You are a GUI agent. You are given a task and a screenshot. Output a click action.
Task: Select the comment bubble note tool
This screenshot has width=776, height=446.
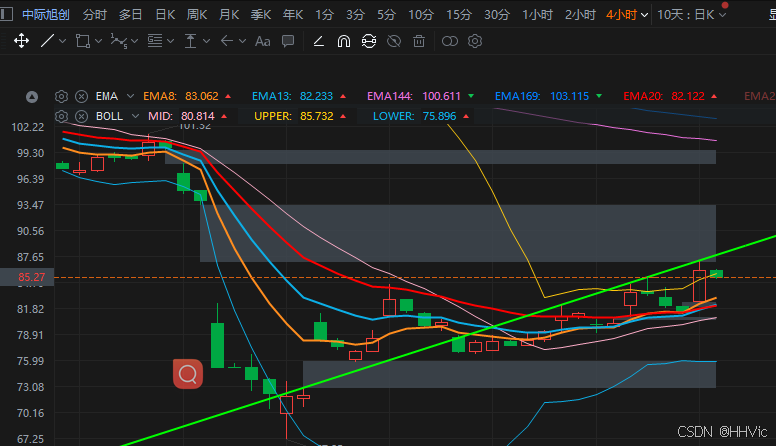[x=288, y=41]
